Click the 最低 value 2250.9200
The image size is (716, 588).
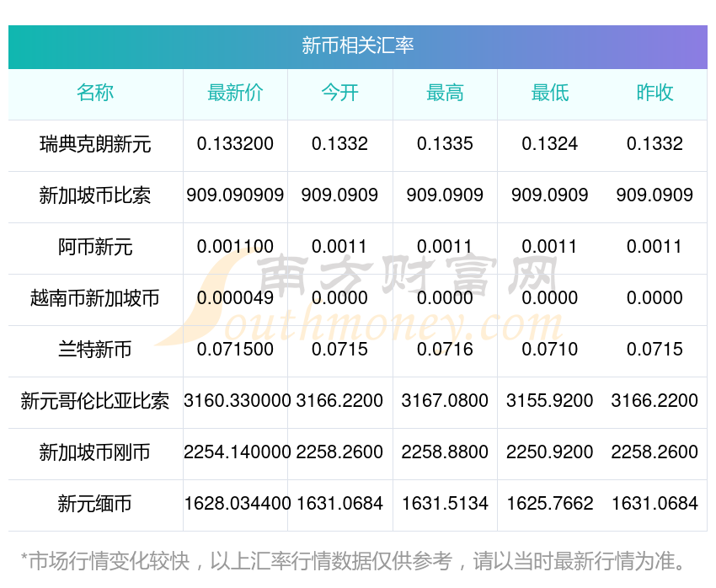point(550,452)
